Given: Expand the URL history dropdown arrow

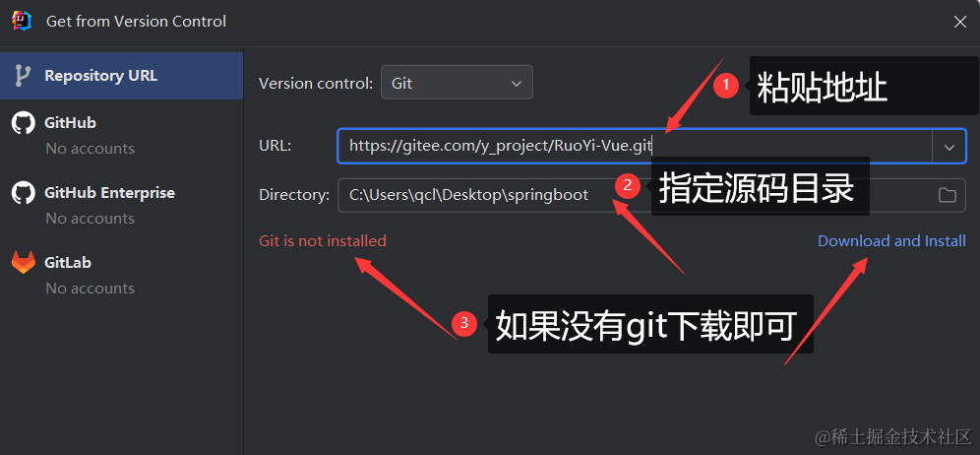Looking at the screenshot, I should 949,147.
